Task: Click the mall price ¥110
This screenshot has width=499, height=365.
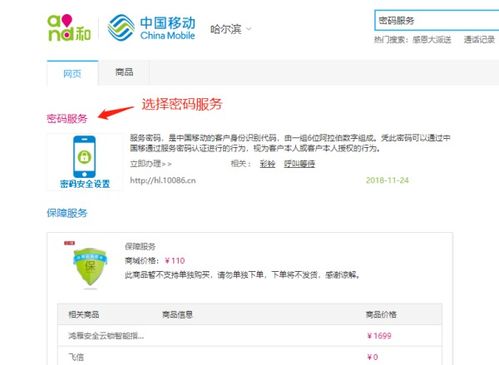Action: pyautogui.click(x=175, y=261)
